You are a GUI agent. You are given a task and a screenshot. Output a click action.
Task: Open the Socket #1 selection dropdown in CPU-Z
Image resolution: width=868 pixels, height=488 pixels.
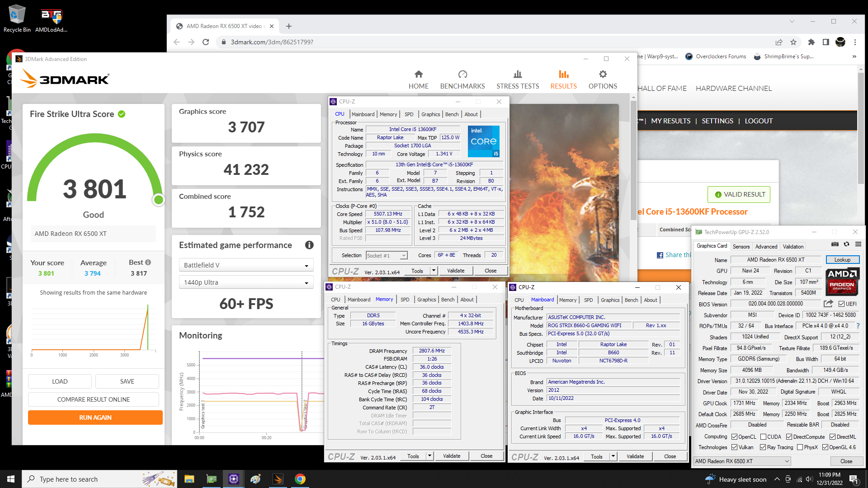[387, 256]
